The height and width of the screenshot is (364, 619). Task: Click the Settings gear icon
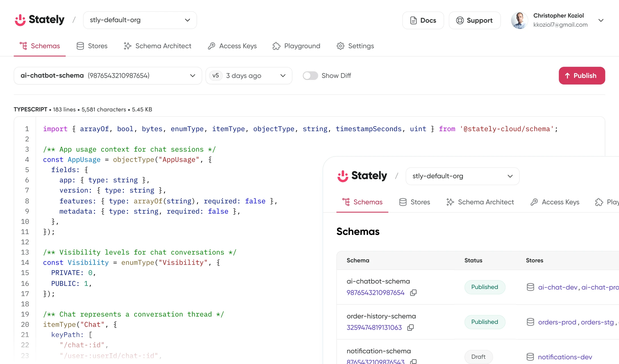(341, 46)
